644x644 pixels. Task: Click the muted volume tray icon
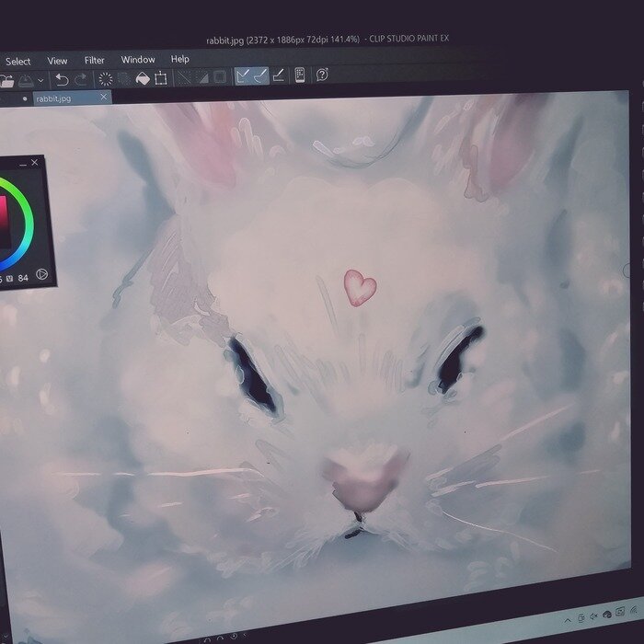(x=594, y=616)
